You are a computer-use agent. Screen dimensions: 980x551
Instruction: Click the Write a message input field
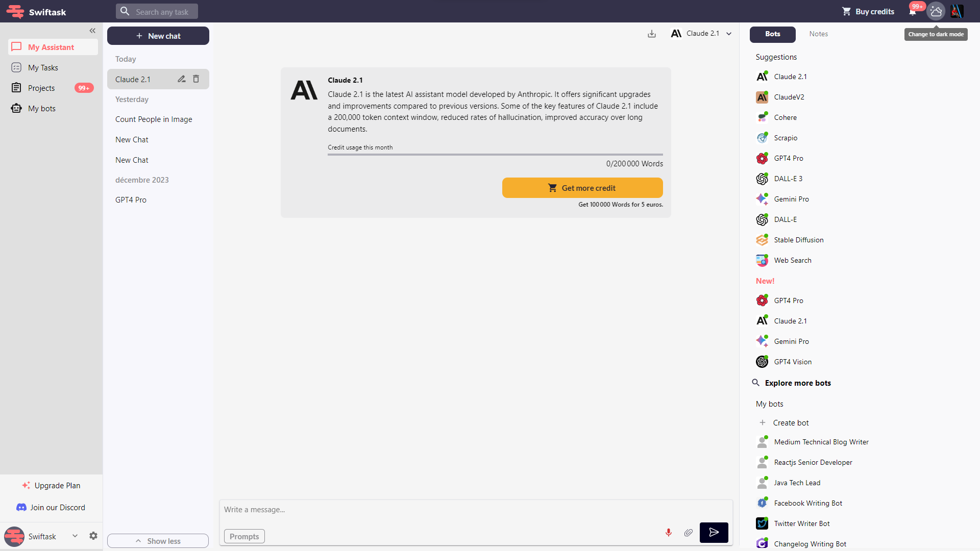point(439,510)
